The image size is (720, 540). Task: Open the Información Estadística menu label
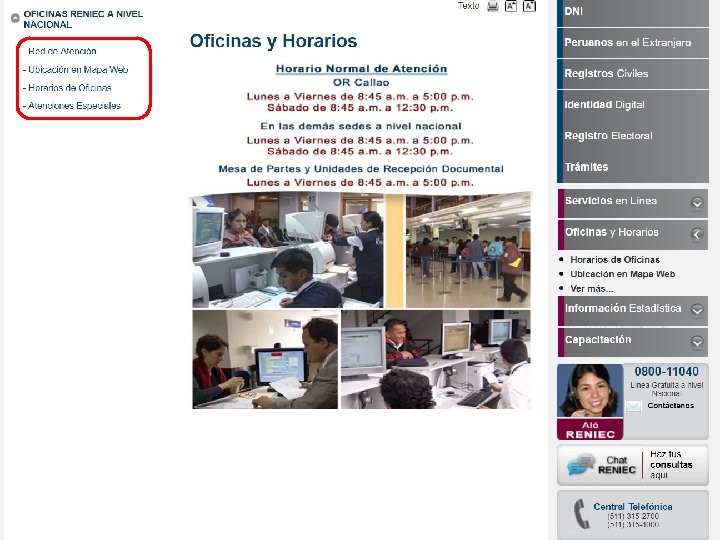pyautogui.click(x=623, y=308)
